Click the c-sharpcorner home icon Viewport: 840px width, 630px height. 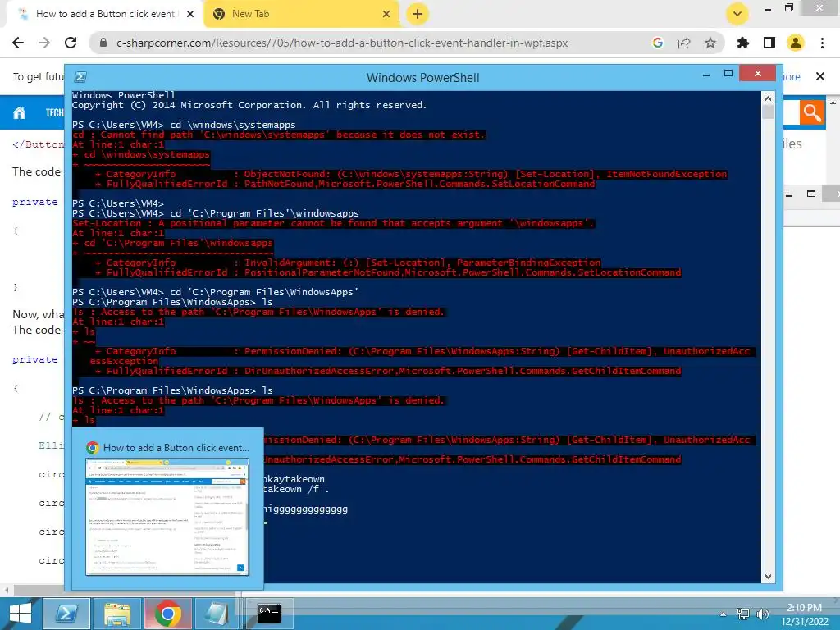(x=20, y=112)
